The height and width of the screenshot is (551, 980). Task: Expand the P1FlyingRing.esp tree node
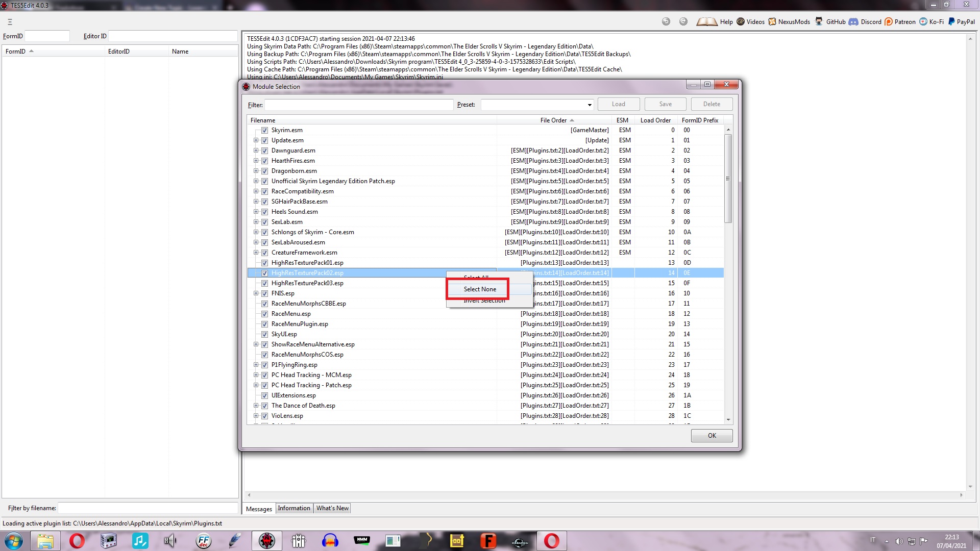point(256,365)
